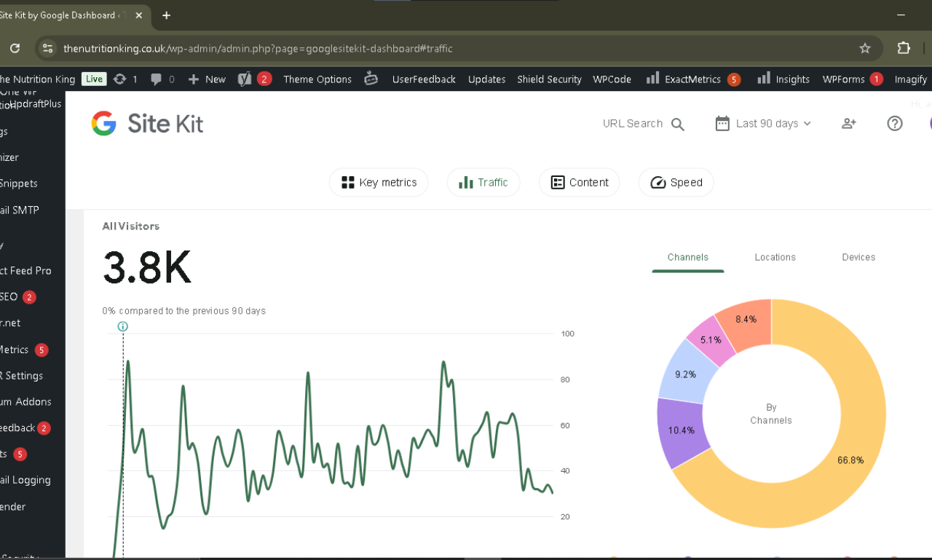932x560 pixels.
Task: Select the Traffic navigation chip
Action: point(483,183)
